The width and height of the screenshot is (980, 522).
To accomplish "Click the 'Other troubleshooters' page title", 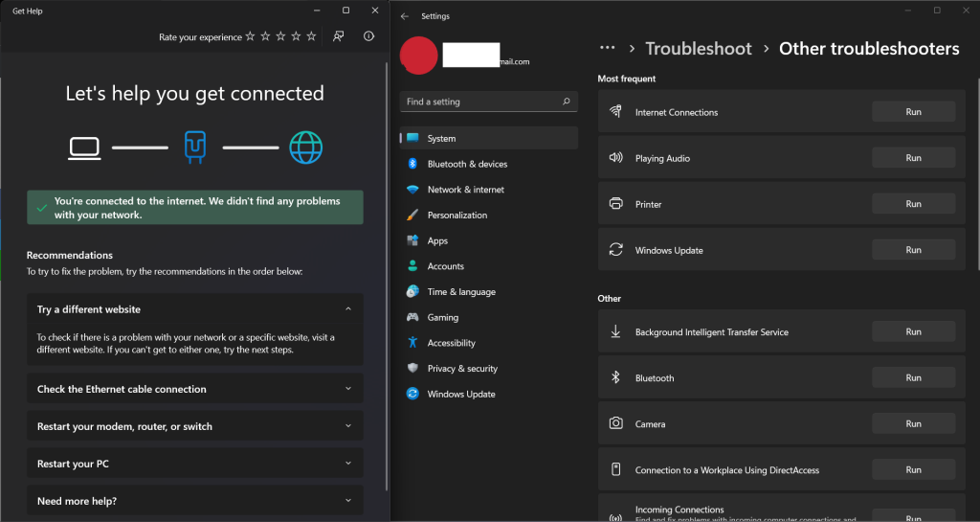I will point(869,49).
